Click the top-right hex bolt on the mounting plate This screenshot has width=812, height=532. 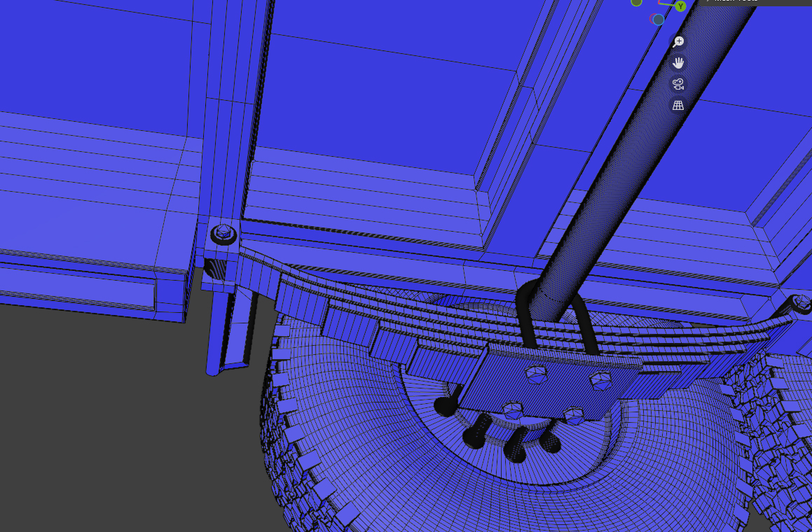click(599, 381)
